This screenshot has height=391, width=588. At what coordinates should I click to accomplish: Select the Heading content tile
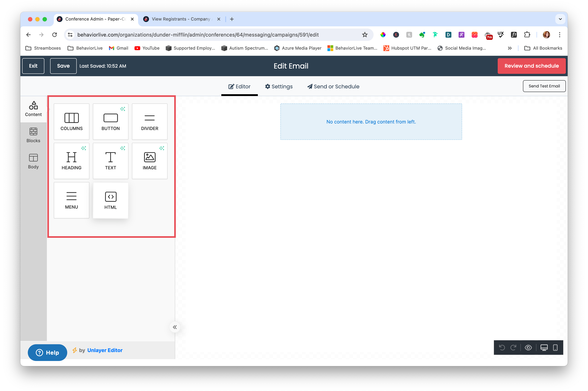tap(72, 161)
